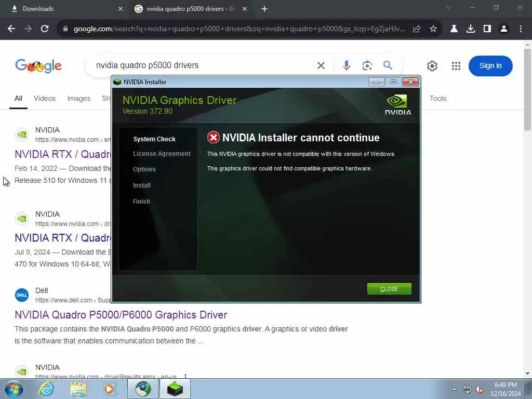Click the browser vertical scrollbar
The height and width of the screenshot is (399, 532).
pyautogui.click(x=527, y=89)
